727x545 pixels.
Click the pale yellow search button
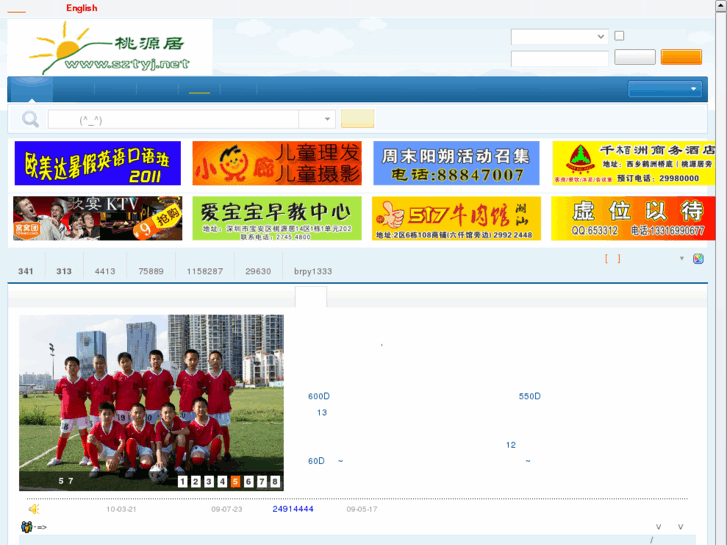[357, 119]
